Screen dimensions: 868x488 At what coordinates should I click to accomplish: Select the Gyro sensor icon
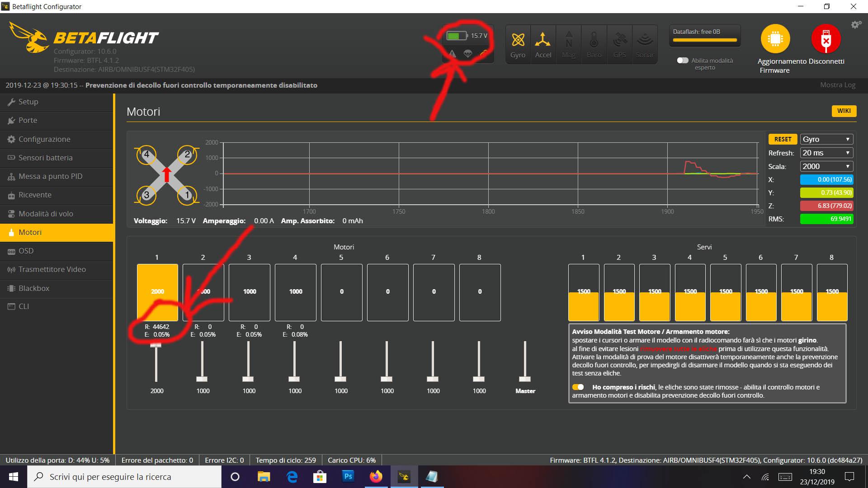pyautogui.click(x=518, y=43)
